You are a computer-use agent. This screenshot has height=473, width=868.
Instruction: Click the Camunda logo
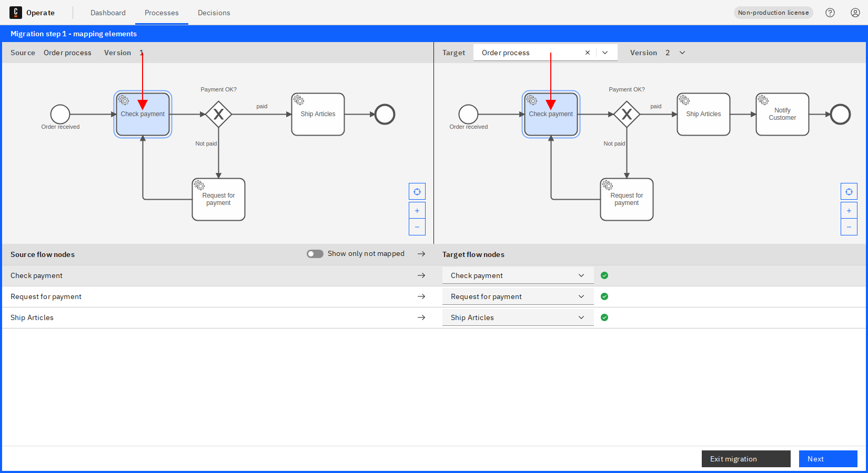[16, 12]
